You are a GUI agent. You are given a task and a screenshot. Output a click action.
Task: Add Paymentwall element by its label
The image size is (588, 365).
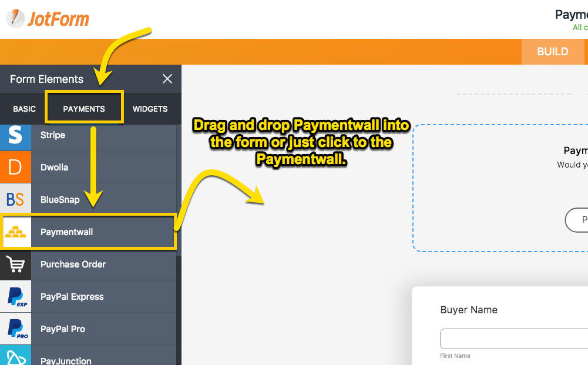[x=67, y=232]
